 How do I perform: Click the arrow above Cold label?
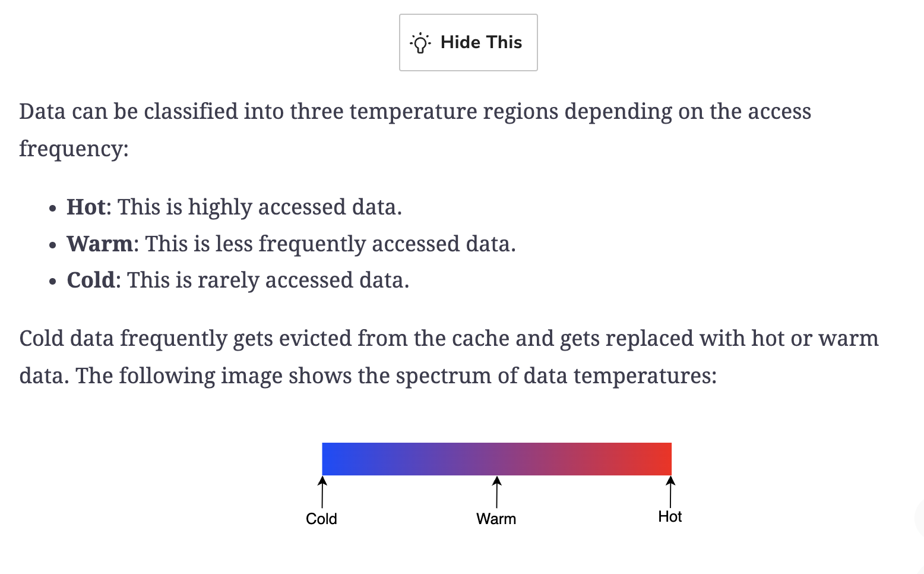(322, 492)
